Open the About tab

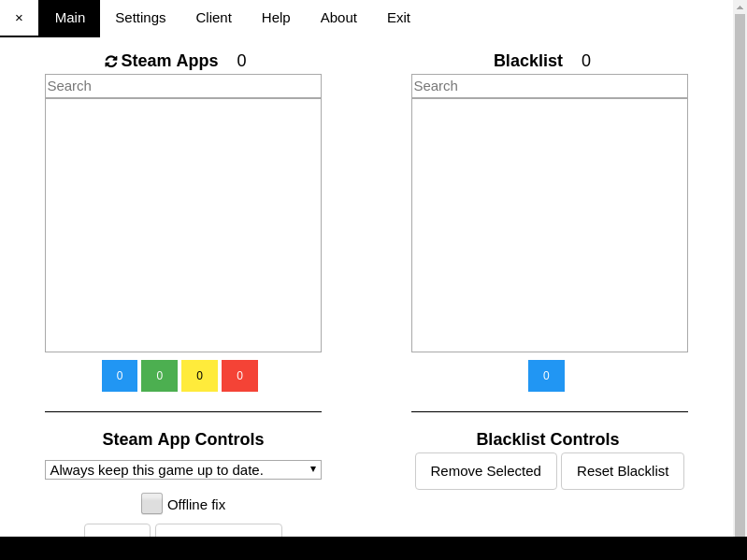click(338, 18)
